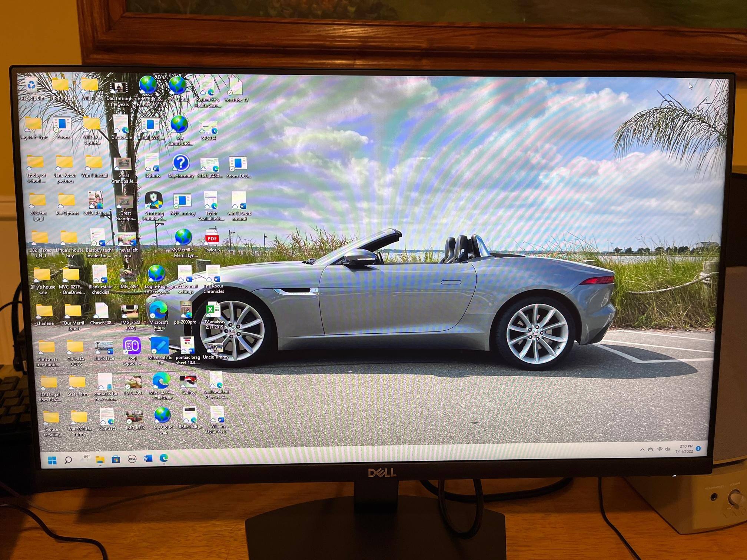This screenshot has width=747, height=560.
Task: Open the weather widget showing 89°
Action: pyautogui.click(x=86, y=458)
